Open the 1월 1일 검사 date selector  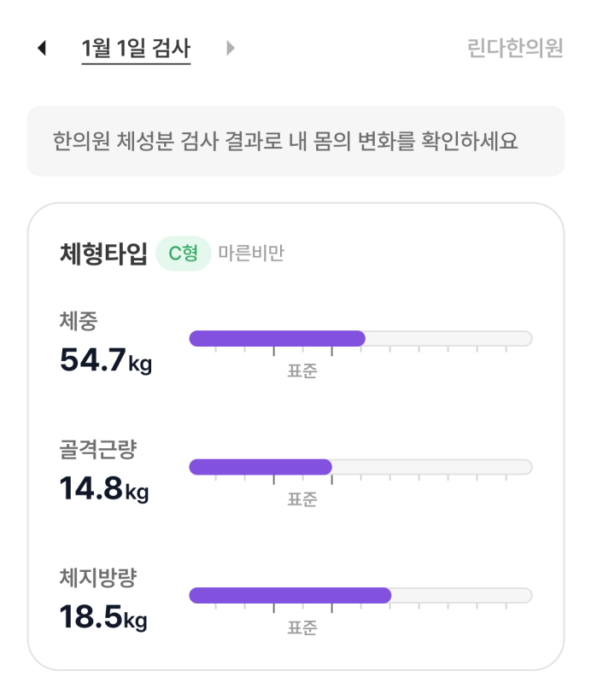coord(136,49)
